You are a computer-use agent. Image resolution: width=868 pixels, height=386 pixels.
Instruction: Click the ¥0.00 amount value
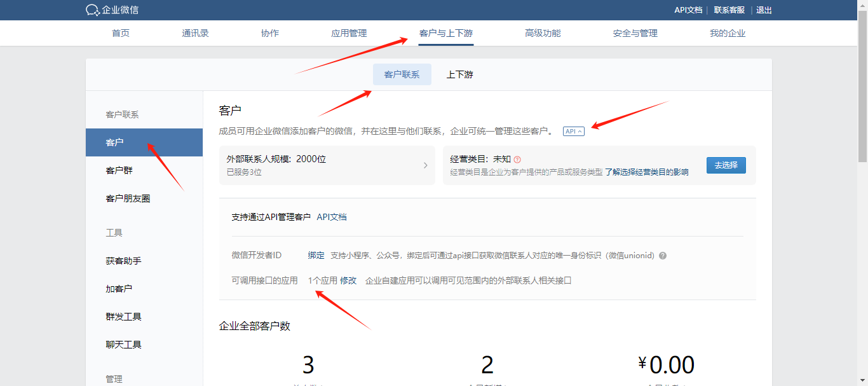point(666,365)
